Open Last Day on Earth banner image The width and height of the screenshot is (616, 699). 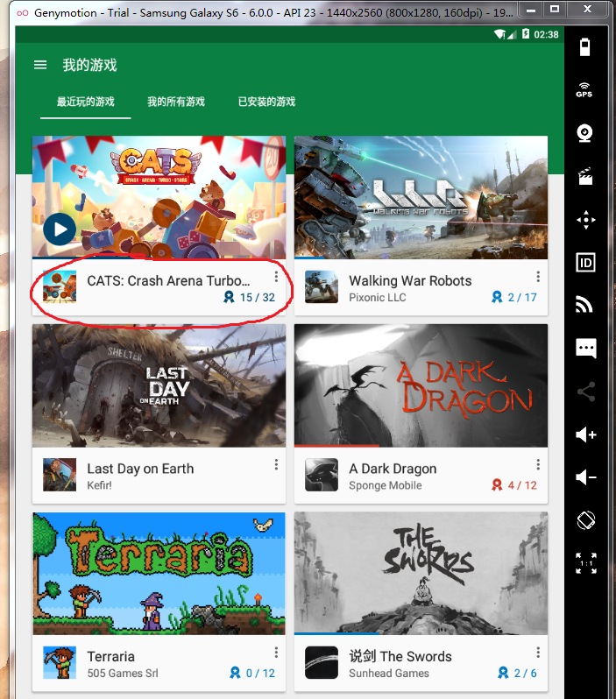159,385
